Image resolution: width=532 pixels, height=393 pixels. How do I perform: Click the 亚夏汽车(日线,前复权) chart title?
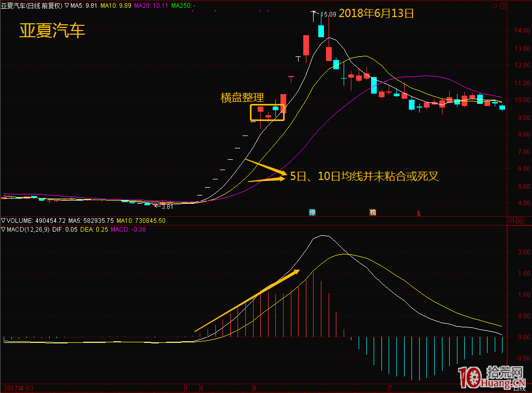coord(32,5)
